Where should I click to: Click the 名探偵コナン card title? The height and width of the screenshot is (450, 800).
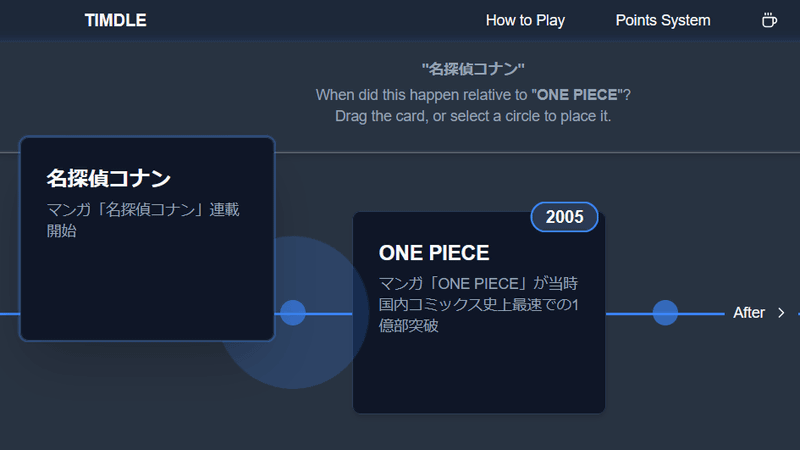coord(109,179)
